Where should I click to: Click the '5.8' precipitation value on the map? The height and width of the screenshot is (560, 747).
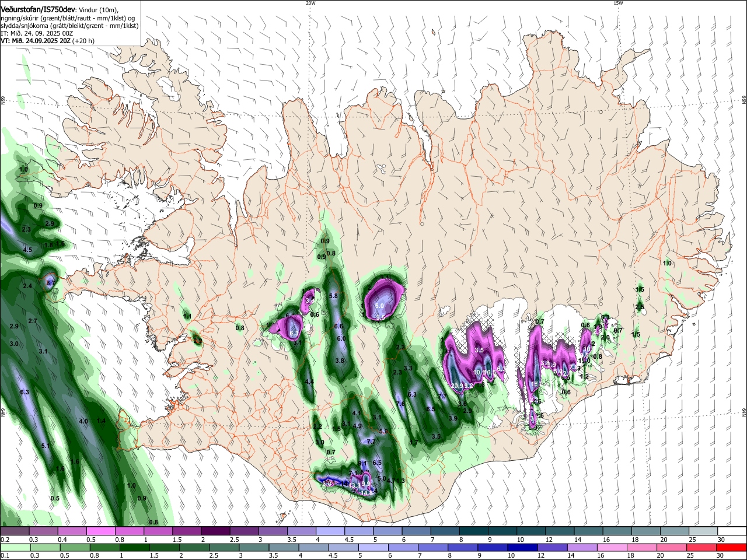[x=334, y=296]
